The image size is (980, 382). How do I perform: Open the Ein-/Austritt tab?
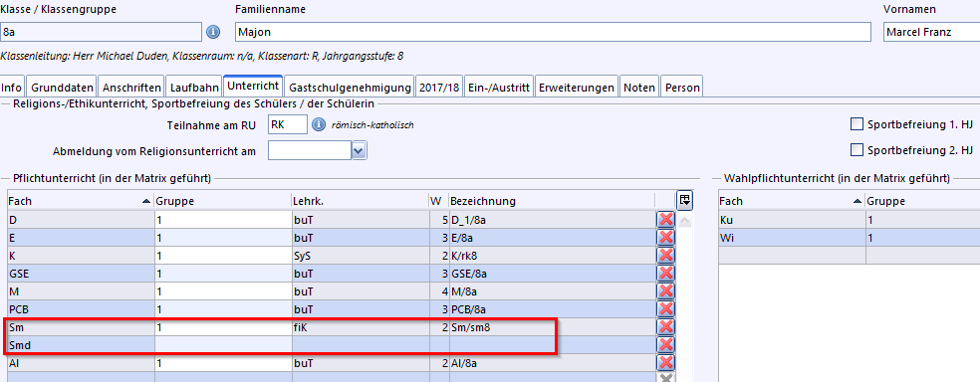[499, 88]
